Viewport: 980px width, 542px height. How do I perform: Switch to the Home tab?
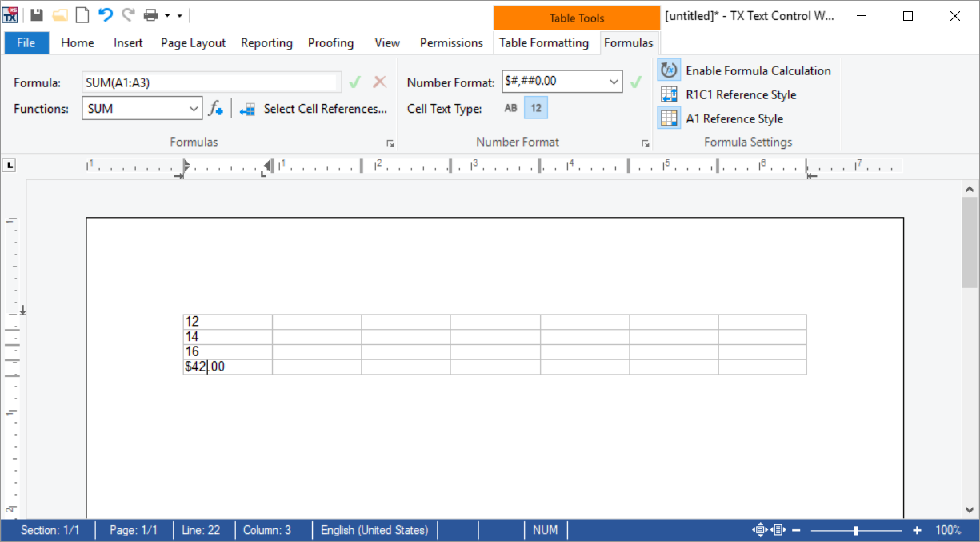click(78, 43)
